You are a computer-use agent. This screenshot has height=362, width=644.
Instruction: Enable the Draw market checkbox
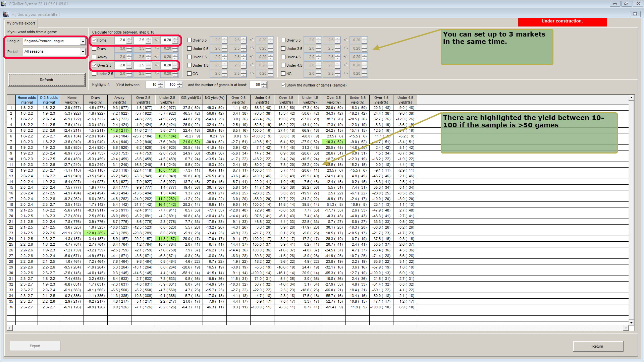coord(94,49)
